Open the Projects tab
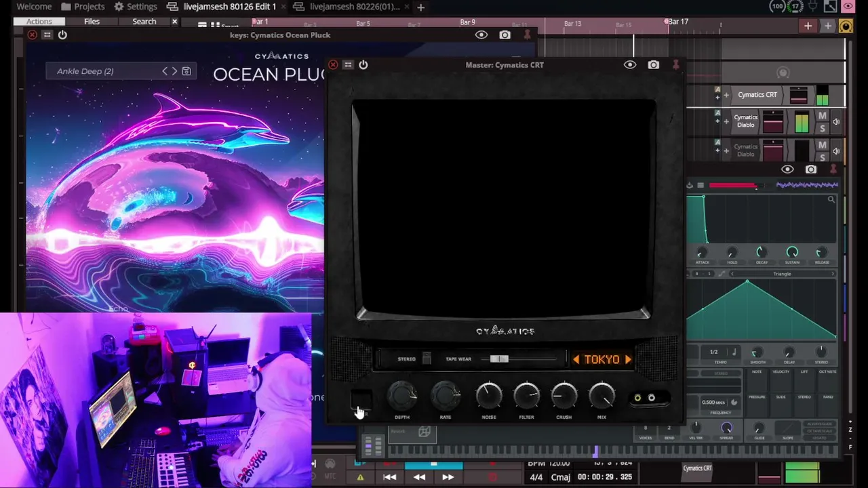 click(83, 7)
